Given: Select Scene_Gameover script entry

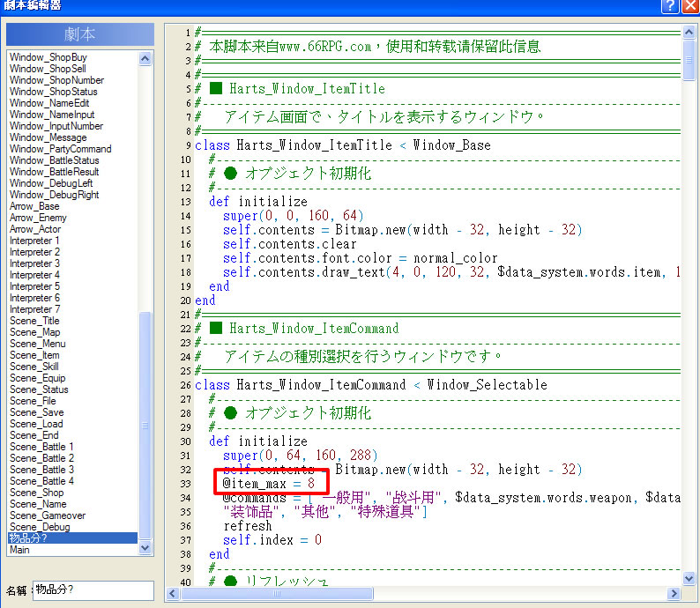Looking at the screenshot, I should [x=48, y=515].
